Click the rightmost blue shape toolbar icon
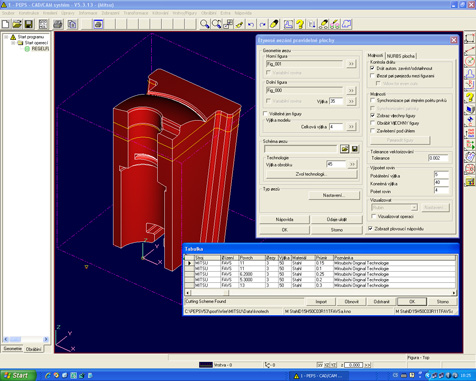476x381 pixels. pyautogui.click(x=347, y=24)
